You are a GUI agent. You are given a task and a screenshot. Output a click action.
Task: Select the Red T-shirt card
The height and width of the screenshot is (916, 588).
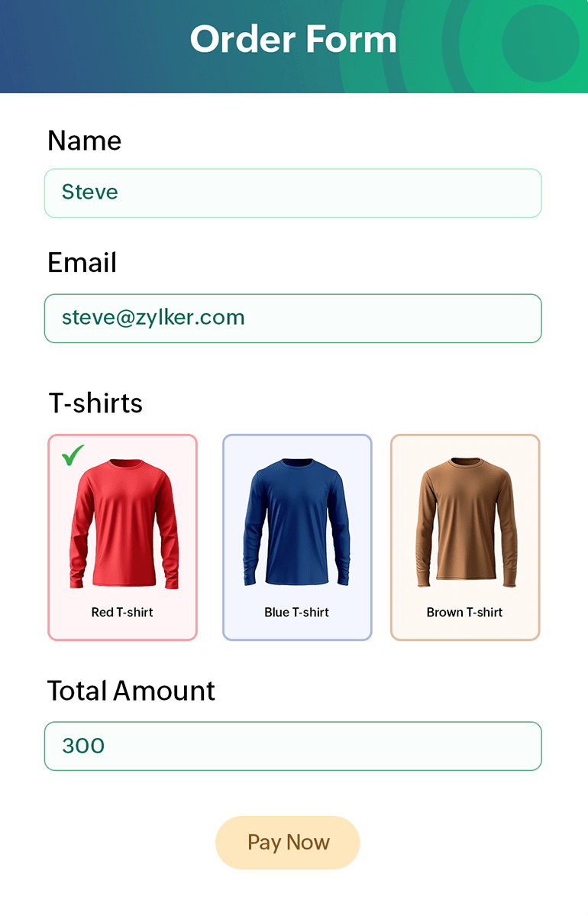123,537
